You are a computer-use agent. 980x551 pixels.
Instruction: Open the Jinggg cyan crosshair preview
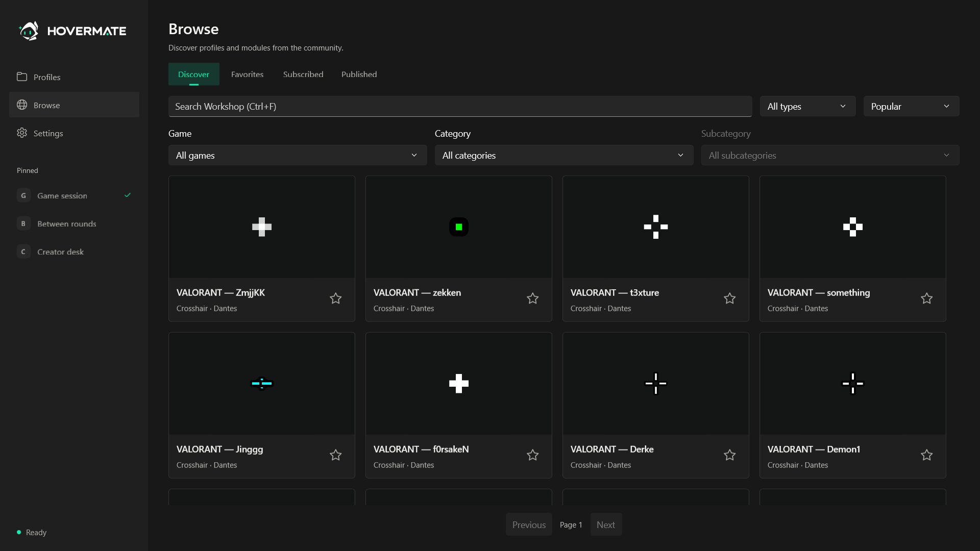261,384
